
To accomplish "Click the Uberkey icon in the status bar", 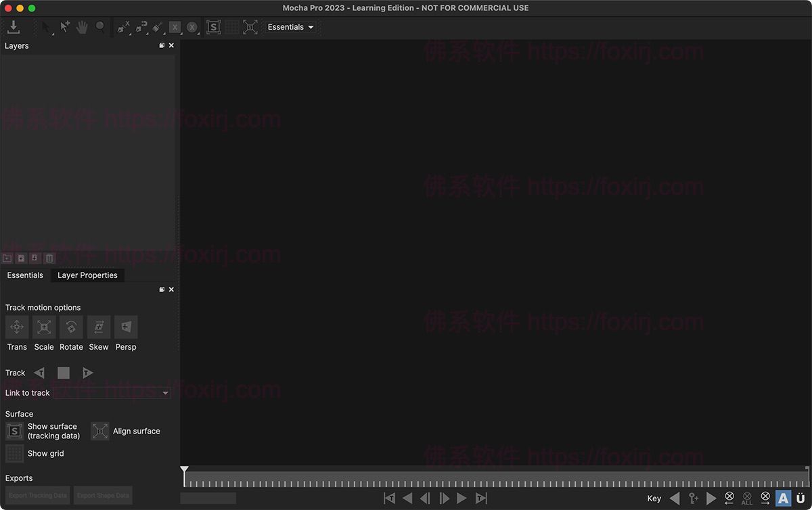I will pyautogui.click(x=800, y=499).
